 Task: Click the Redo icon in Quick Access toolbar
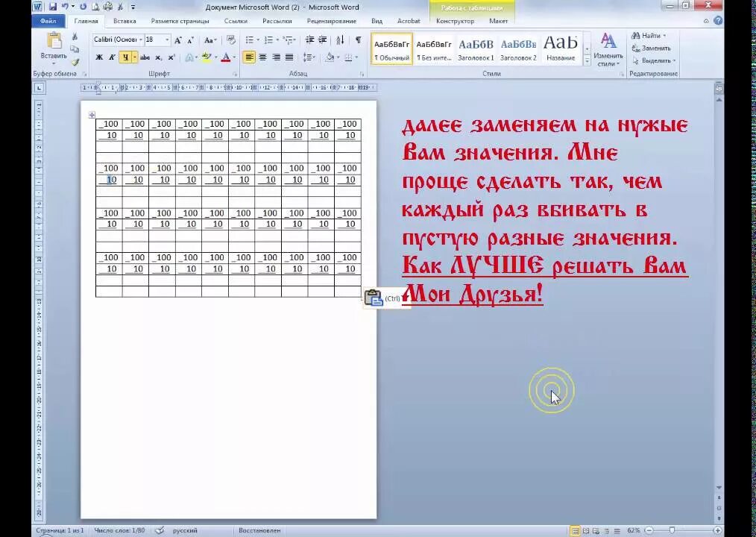pyautogui.click(x=84, y=7)
